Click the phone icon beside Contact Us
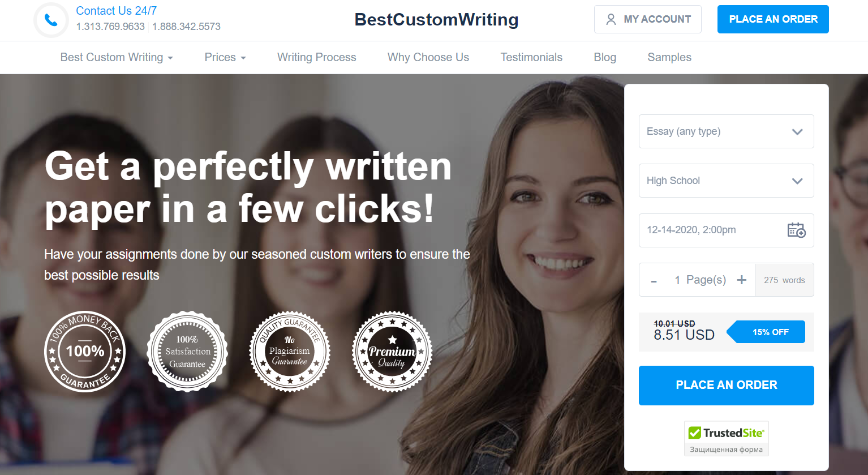868x475 pixels. coord(51,20)
